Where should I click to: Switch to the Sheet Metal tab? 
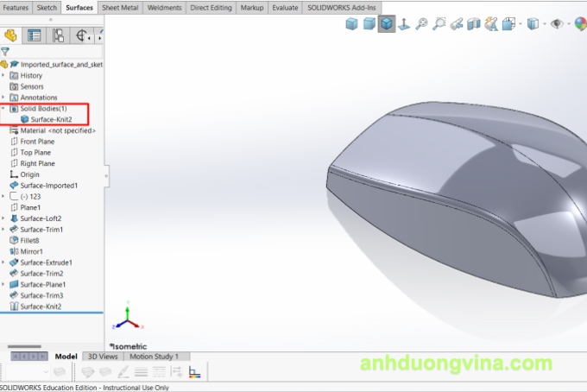[121, 7]
